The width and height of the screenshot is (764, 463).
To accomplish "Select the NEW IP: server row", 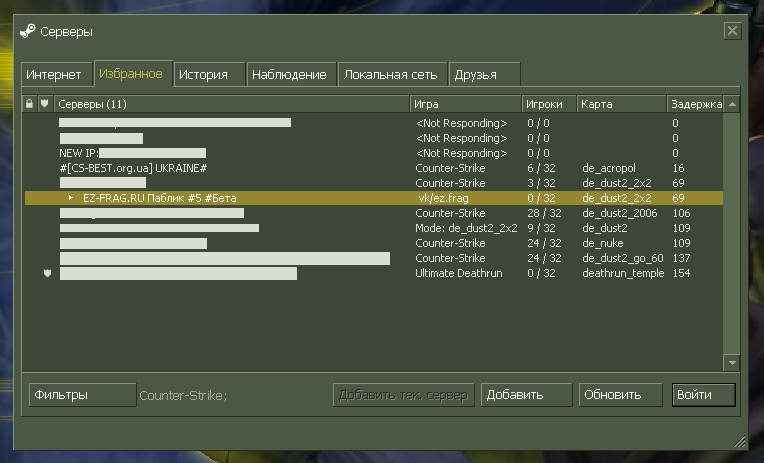I will point(374,153).
